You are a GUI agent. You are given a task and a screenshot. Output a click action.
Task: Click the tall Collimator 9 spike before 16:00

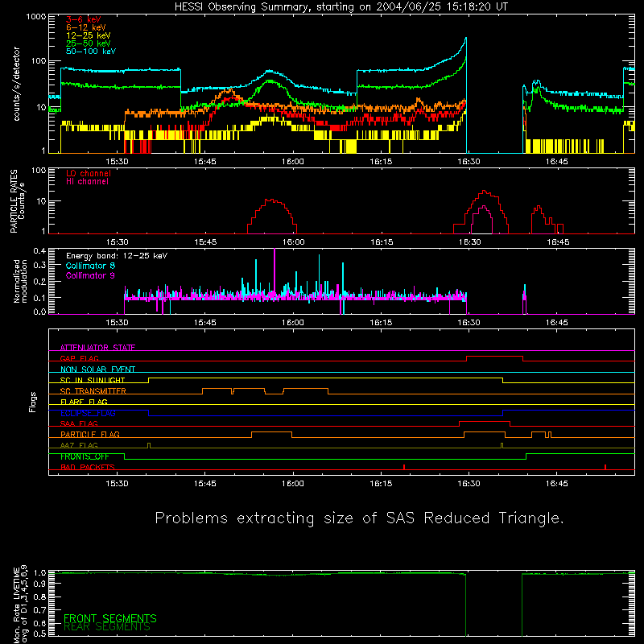click(x=275, y=271)
